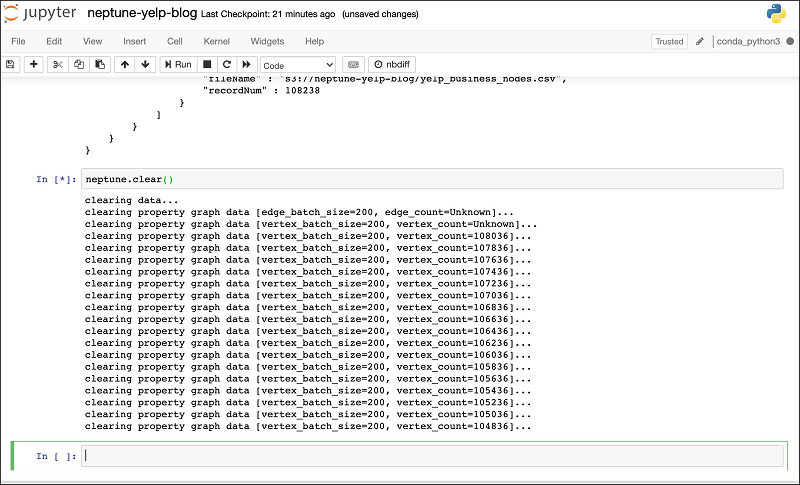The width and height of the screenshot is (800, 485).
Task: Click the recordNum 108238 output text
Action: click(261, 90)
